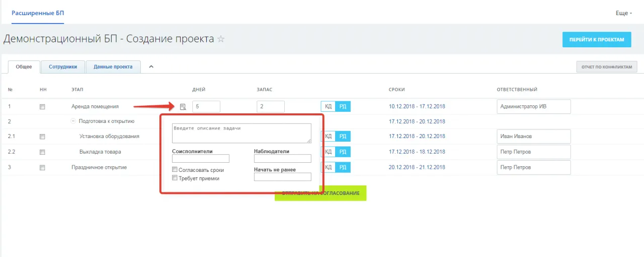Open the 10.12.2018 - 17.12.2018 dates link
This screenshot has height=257, width=644.
pyautogui.click(x=417, y=106)
